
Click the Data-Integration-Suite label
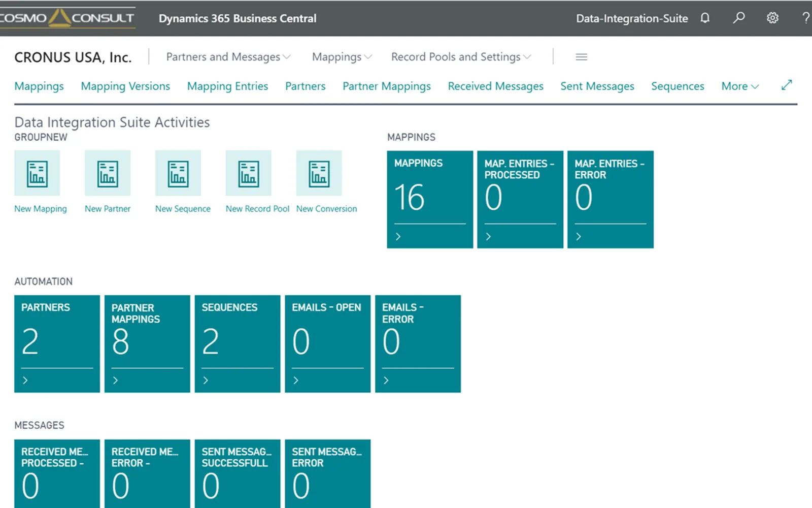click(632, 18)
